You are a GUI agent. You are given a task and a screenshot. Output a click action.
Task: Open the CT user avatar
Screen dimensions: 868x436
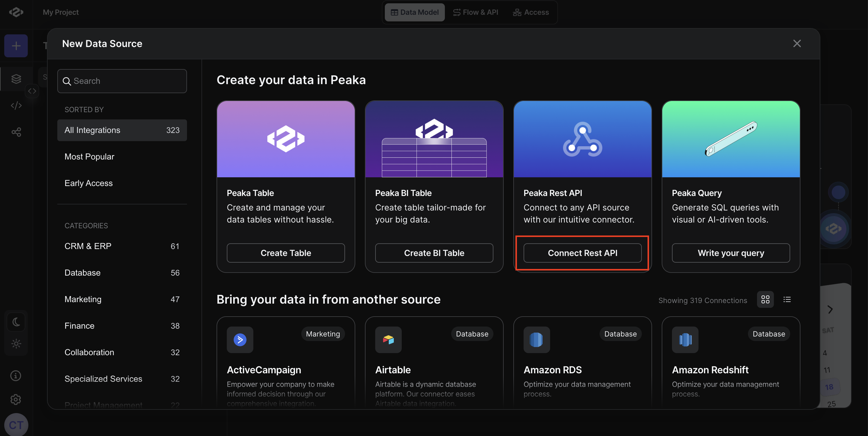16,425
